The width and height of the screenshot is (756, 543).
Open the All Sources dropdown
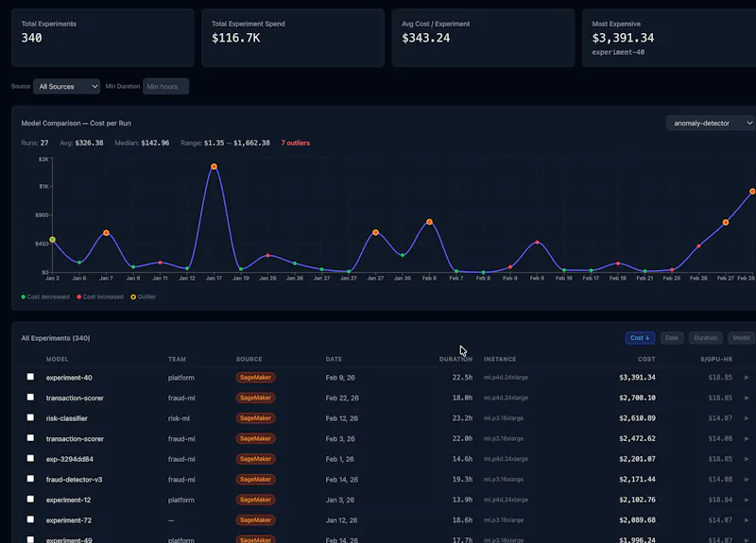pos(66,86)
